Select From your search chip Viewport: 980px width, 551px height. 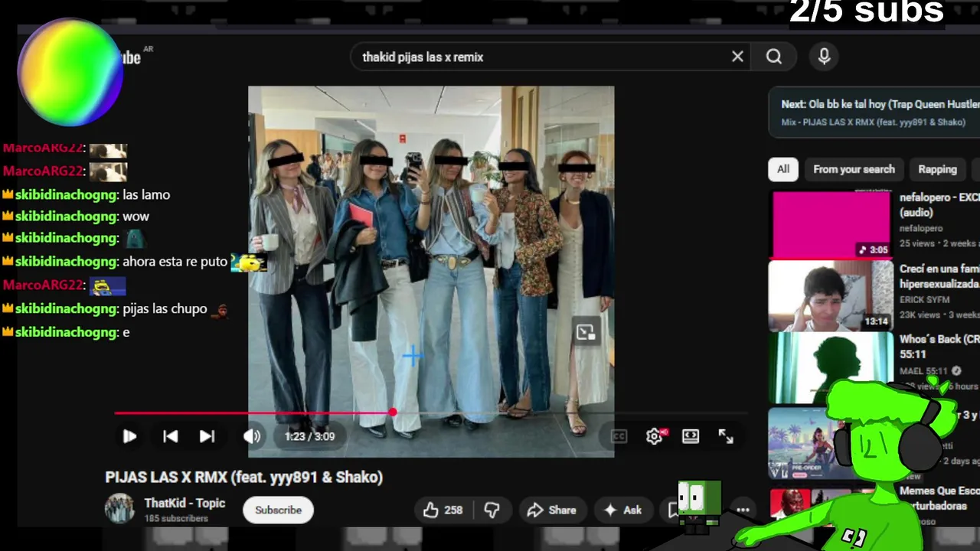tap(854, 169)
